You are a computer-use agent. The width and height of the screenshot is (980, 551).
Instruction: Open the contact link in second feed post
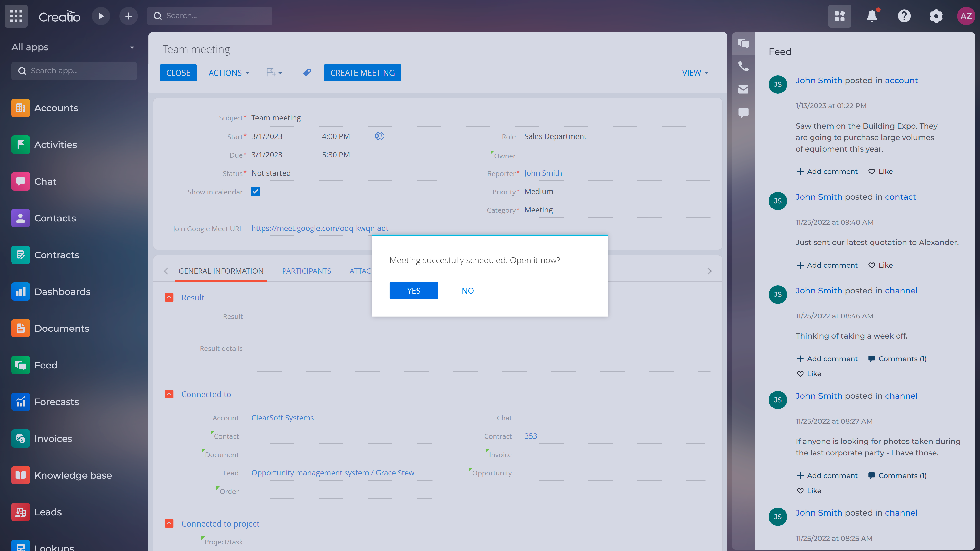point(900,197)
